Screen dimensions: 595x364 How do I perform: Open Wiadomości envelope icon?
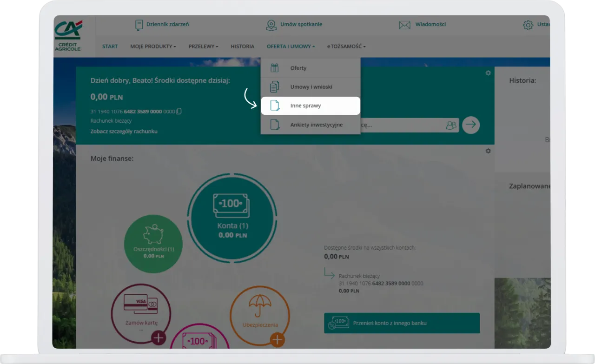pos(404,25)
